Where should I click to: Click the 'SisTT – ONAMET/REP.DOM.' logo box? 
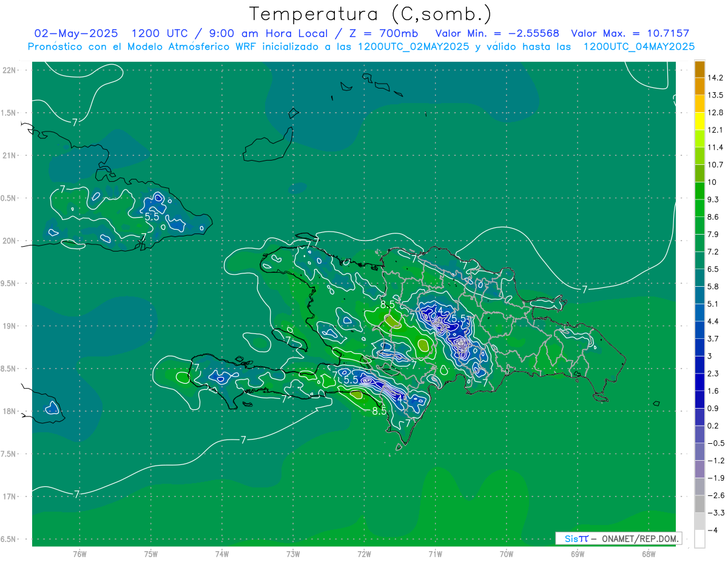pyautogui.click(x=619, y=538)
